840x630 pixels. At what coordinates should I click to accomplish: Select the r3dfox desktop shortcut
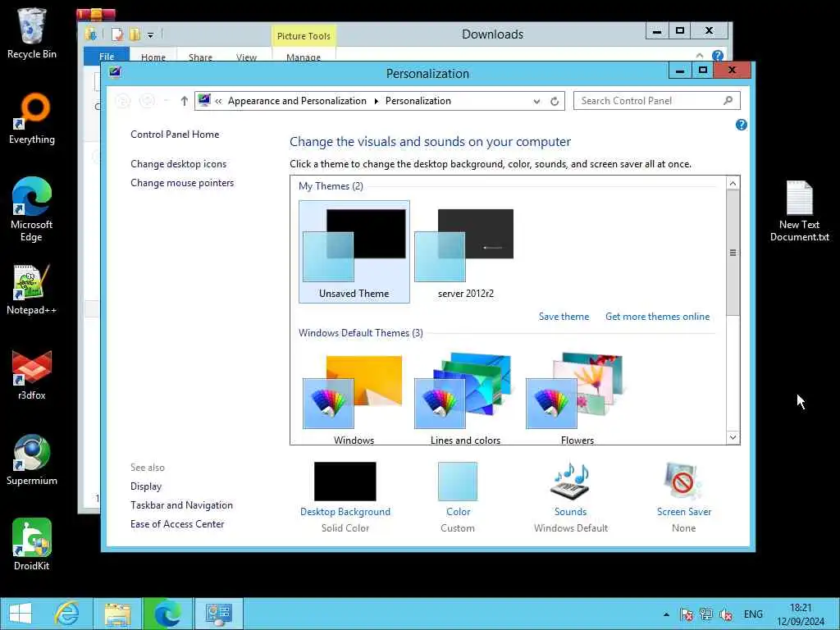[x=31, y=375]
